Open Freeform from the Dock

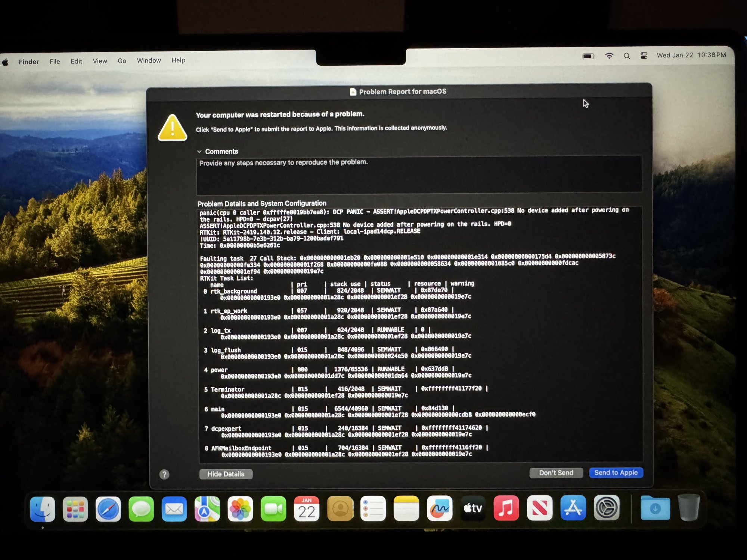point(440,508)
